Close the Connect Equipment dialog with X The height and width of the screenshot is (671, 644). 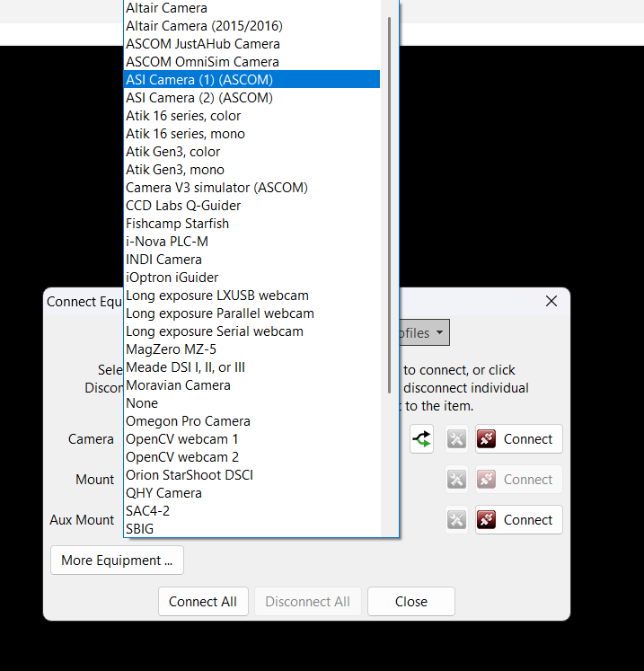tap(551, 301)
